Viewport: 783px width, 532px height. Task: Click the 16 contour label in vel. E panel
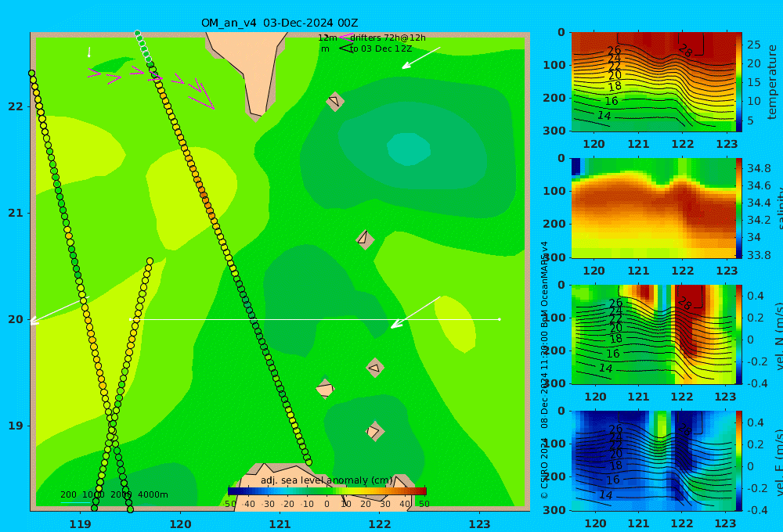tap(613, 480)
